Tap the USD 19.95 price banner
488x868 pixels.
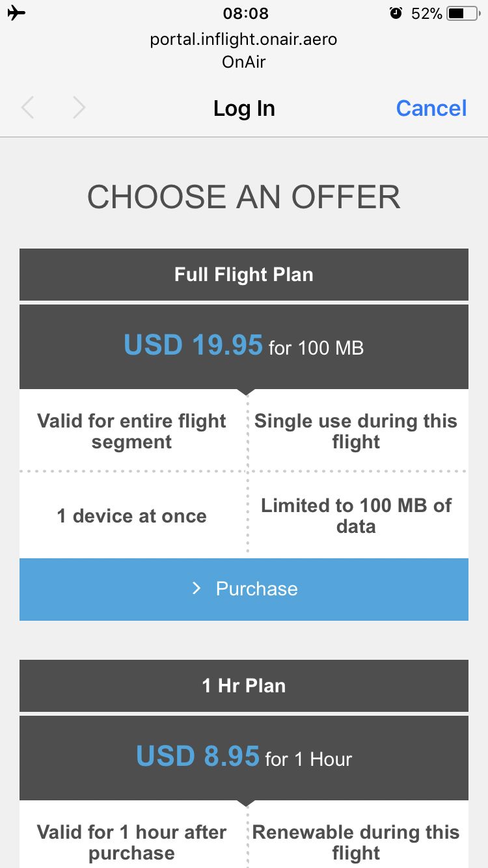244,346
